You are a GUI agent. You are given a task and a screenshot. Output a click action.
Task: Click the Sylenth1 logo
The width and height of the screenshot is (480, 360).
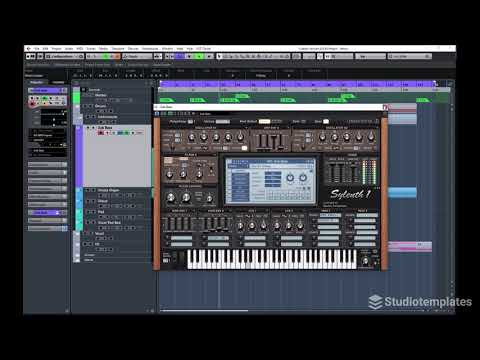[x=350, y=194]
